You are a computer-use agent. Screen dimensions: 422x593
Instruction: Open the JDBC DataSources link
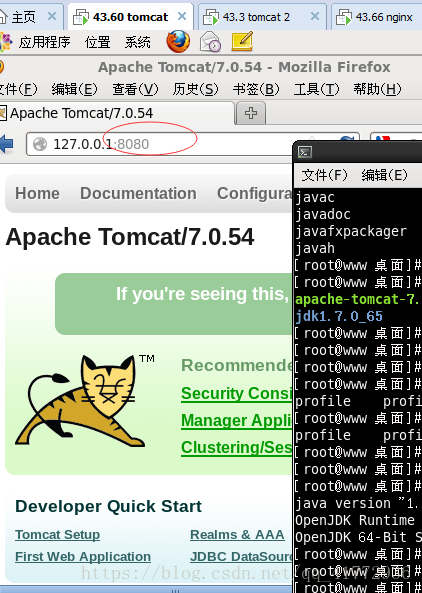(241, 557)
